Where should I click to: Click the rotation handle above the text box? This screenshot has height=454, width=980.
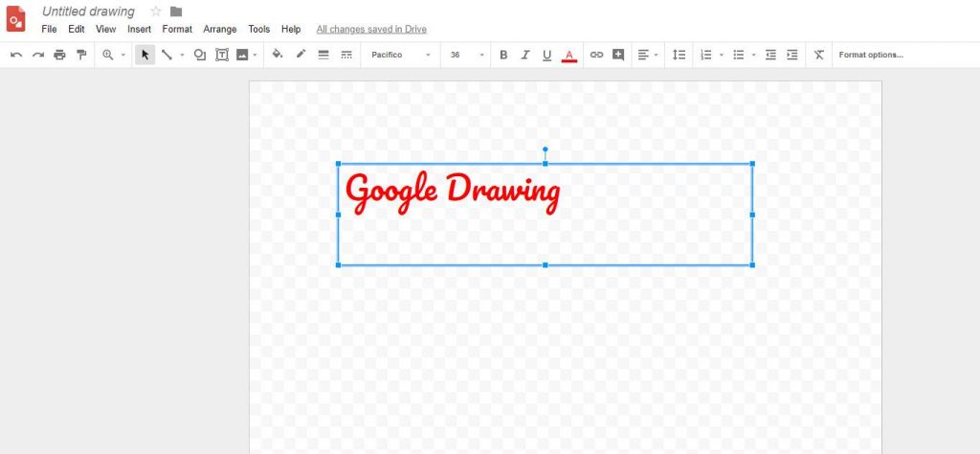coord(545,149)
